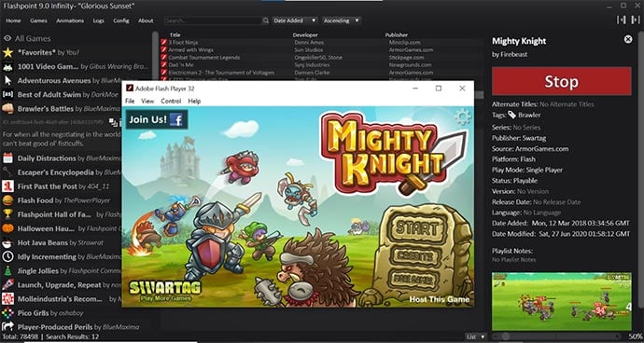This screenshot has height=343, width=644.
Task: Click the search magnifier icon
Action: point(266,21)
